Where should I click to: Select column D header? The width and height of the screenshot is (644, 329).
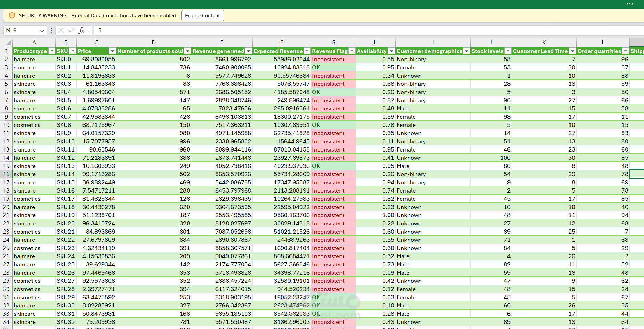pos(154,42)
